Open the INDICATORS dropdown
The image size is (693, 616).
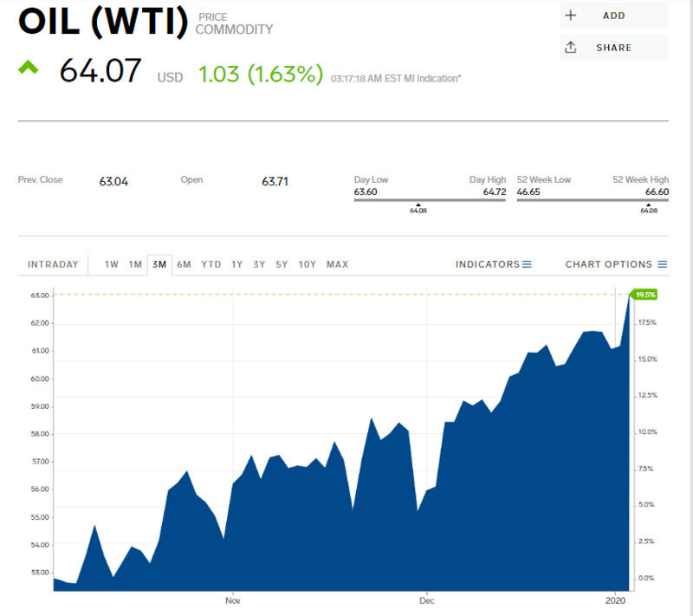point(493,264)
